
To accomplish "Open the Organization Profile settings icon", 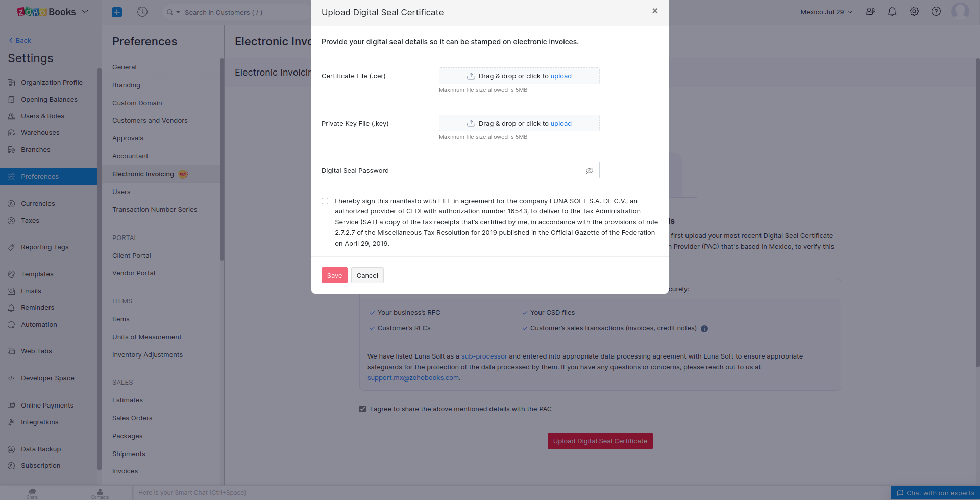I will pyautogui.click(x=11, y=82).
